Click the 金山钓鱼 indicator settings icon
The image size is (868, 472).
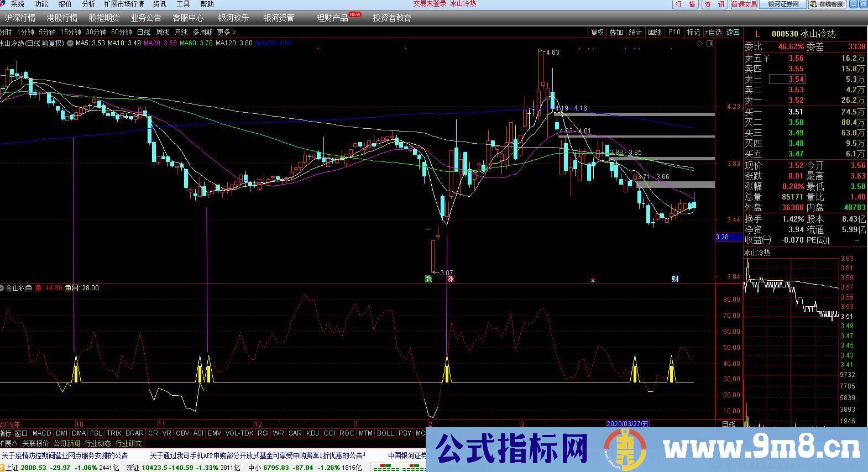(x=3, y=288)
